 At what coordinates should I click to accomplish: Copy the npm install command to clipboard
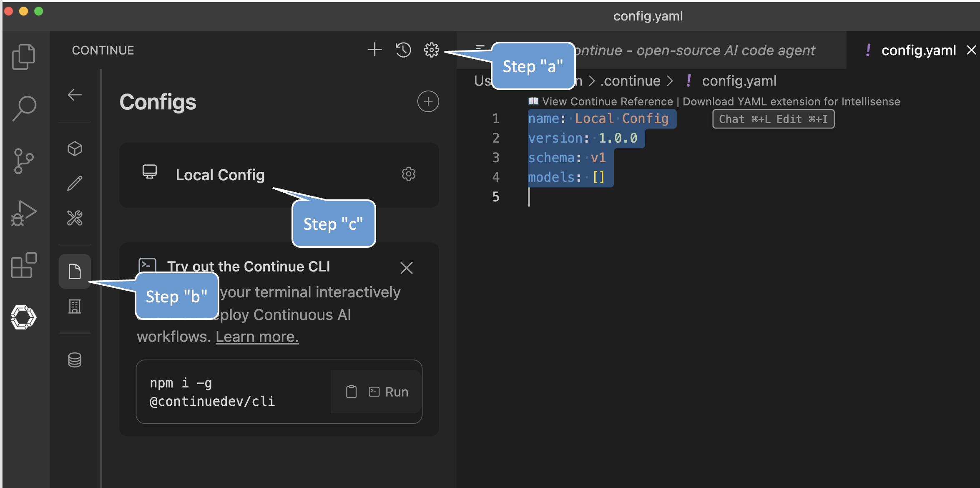pos(352,392)
